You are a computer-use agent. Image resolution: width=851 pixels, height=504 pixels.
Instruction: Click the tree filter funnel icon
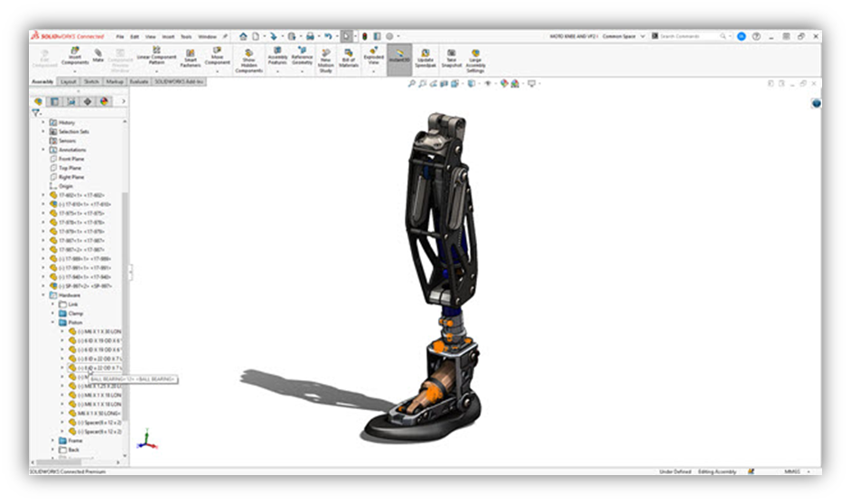36,113
